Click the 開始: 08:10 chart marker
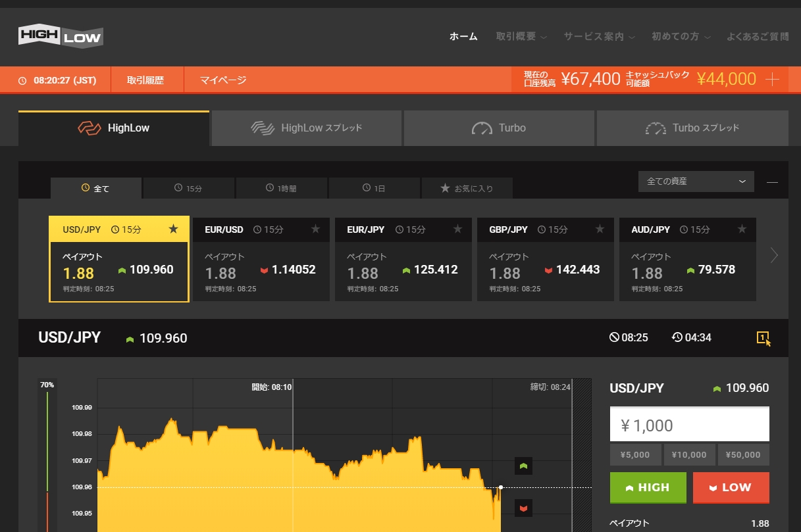This screenshot has width=801, height=532. point(272,387)
